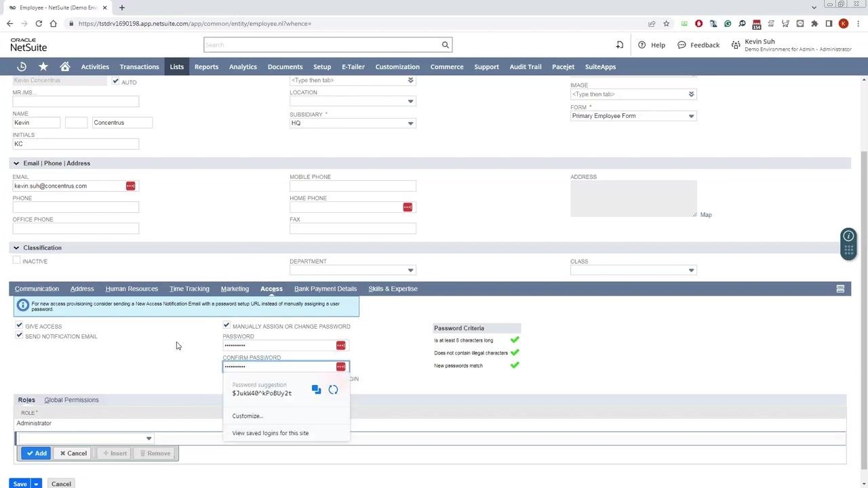Open the browser extensions puzzle icon

click(814, 24)
